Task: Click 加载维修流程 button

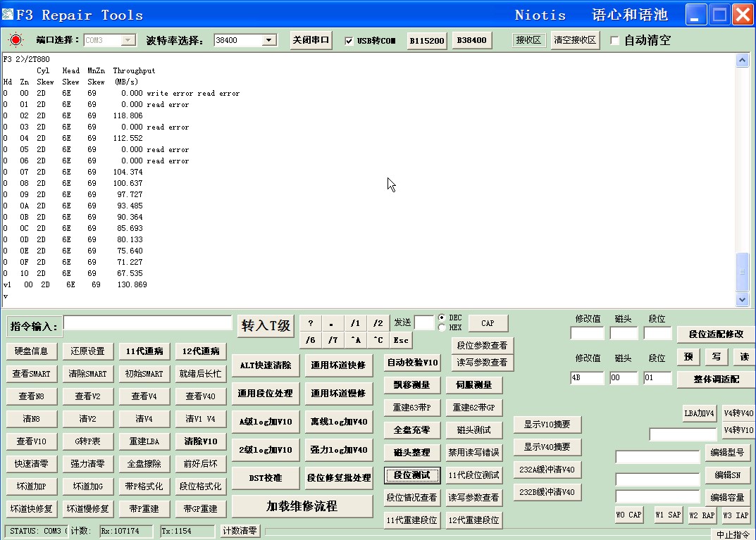Action: tap(302, 506)
